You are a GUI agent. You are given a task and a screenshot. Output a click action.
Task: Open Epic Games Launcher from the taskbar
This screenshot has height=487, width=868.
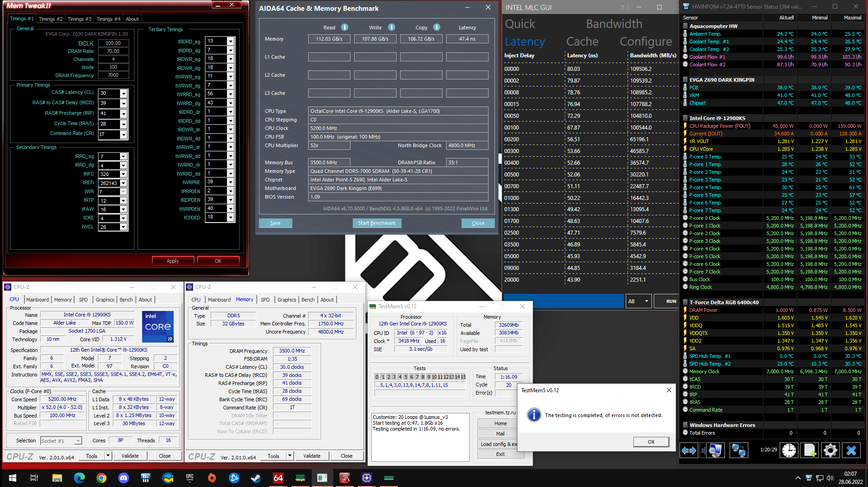click(189, 478)
